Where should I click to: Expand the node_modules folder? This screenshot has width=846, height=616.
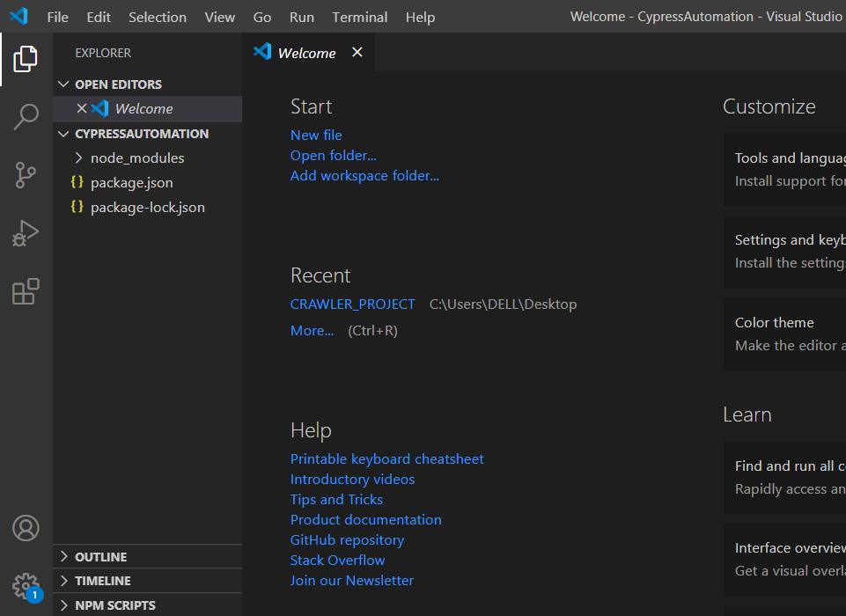[x=78, y=158]
